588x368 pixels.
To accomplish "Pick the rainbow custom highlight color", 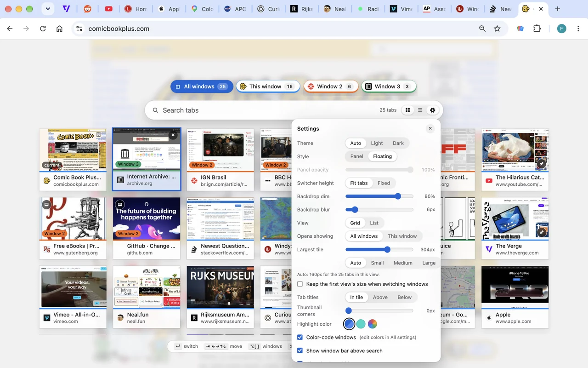I will coord(373,324).
